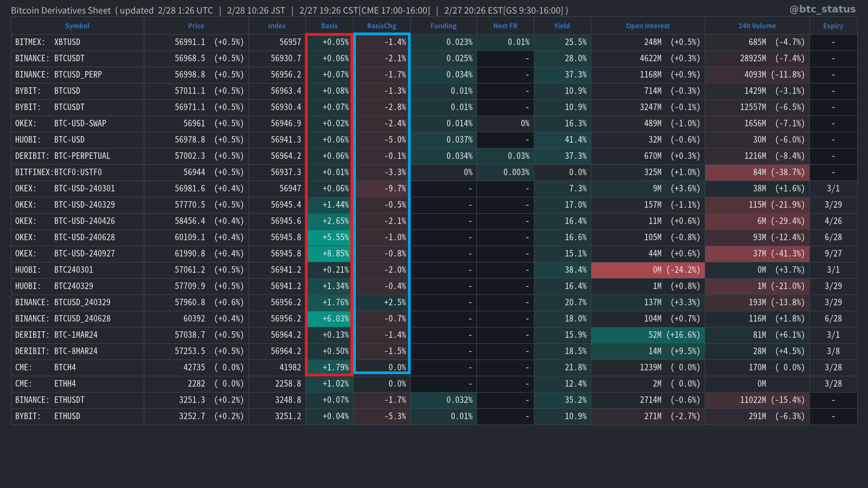Image resolution: width=868 pixels, height=488 pixels.
Task: Click the Index column header
Action: 277,26
